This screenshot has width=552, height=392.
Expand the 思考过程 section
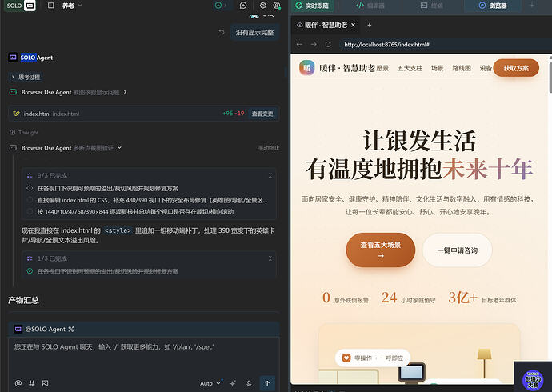click(26, 77)
